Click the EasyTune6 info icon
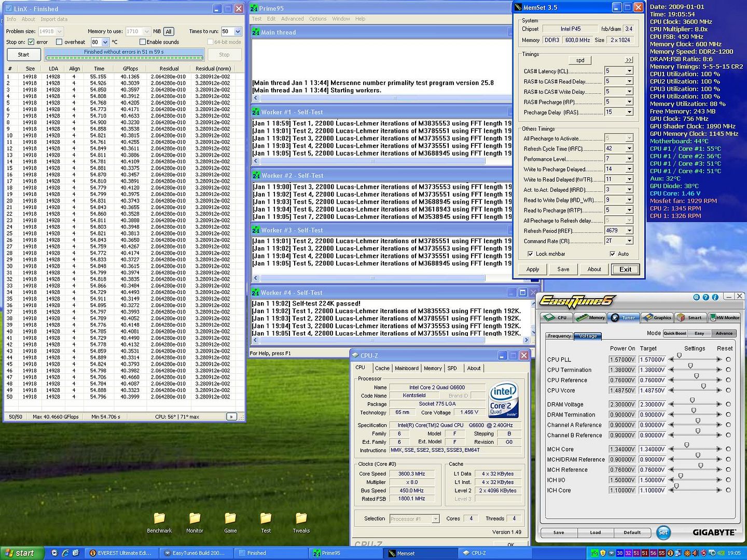The height and width of the screenshot is (560, 747). click(x=715, y=297)
